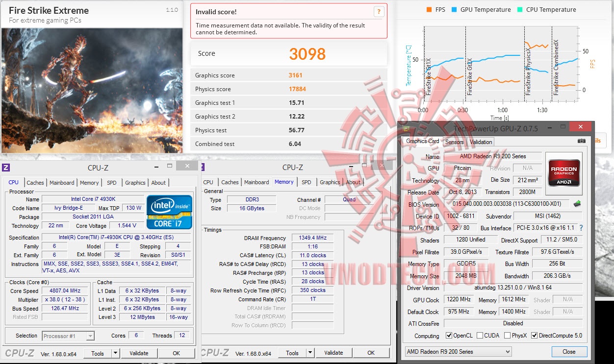Image resolution: width=614 pixels, height=364 pixels.
Task: Click the GPU-Z title bar application icon
Action: (406, 127)
